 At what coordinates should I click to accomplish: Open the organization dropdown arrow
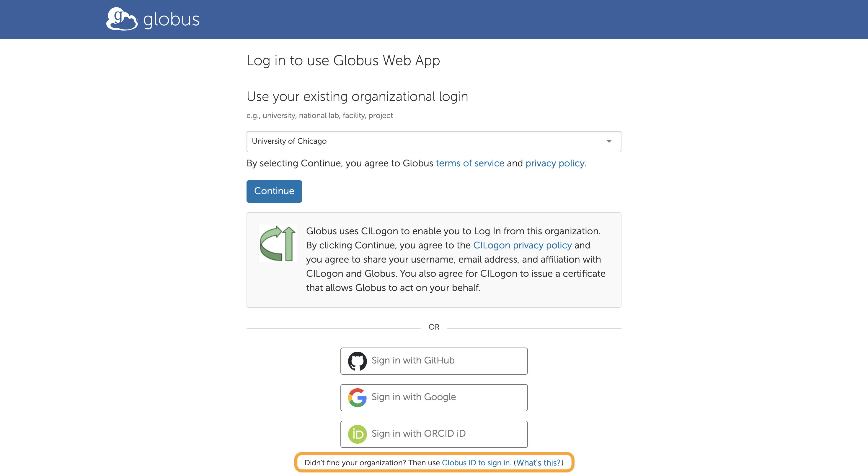(608, 141)
